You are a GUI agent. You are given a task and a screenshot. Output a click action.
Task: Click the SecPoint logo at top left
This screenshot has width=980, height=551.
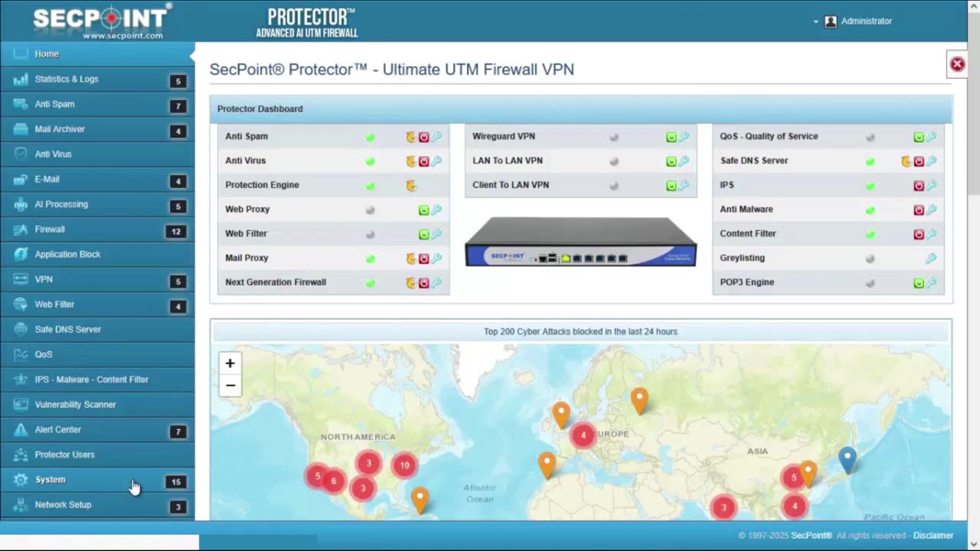101,21
